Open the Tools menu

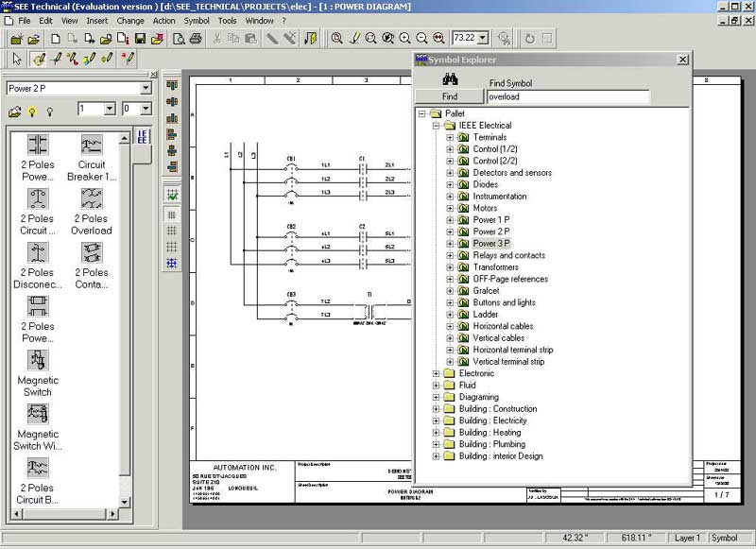tap(227, 21)
